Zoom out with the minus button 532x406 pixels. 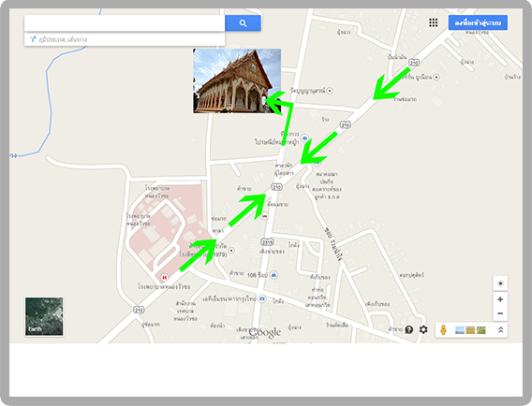[500, 313]
